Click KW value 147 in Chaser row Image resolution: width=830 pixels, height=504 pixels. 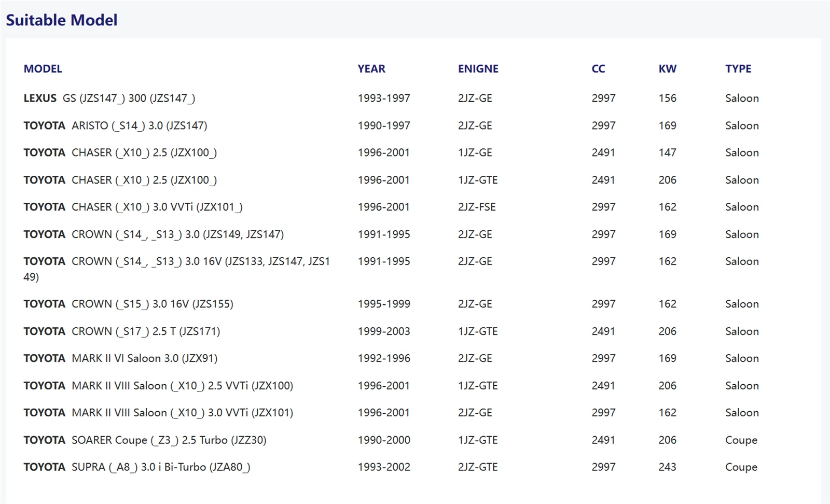667,152
